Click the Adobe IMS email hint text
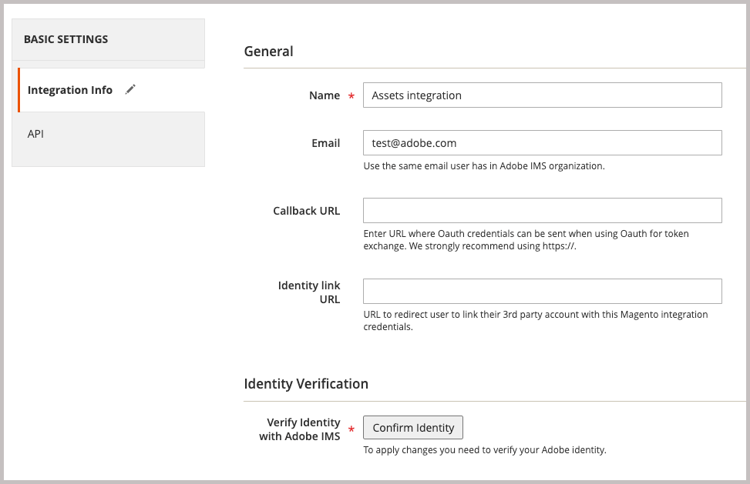 [483, 166]
